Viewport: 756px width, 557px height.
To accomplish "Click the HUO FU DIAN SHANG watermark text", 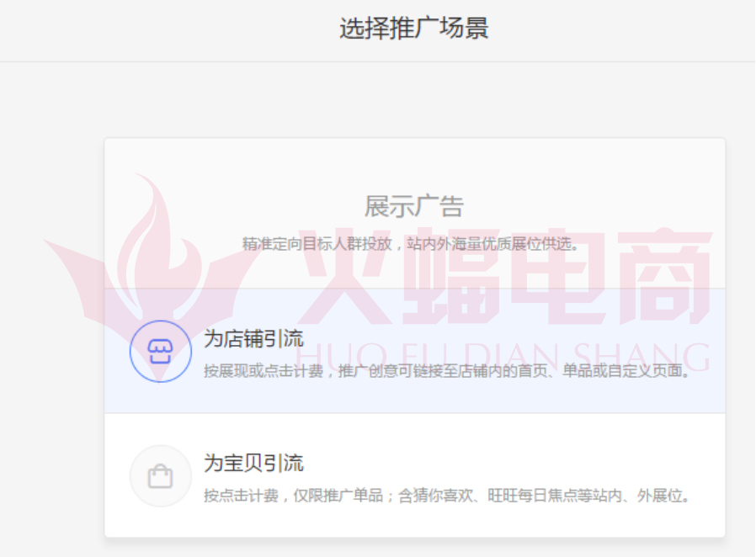I will coord(503,357).
